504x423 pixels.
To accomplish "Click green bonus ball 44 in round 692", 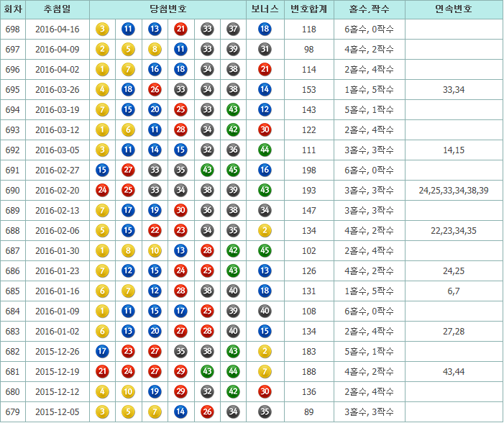I will coord(265,150).
